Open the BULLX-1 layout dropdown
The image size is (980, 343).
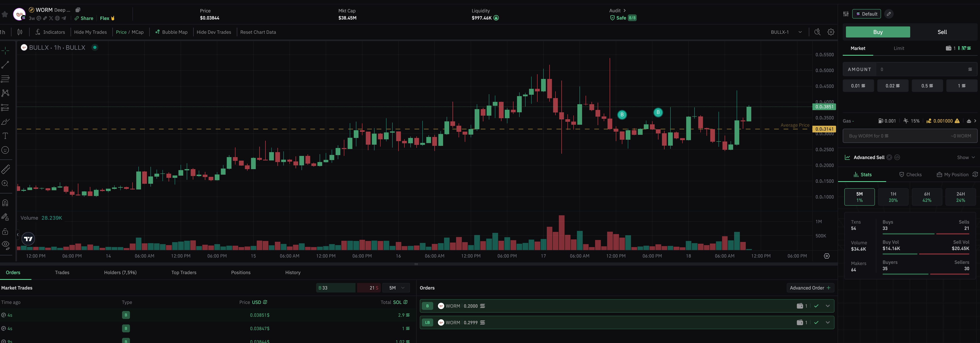click(786, 32)
